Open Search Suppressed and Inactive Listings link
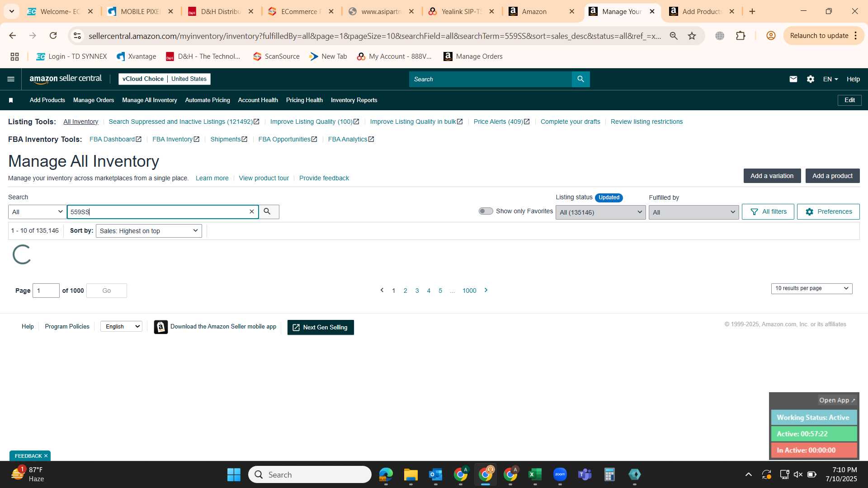Viewport: 868px width, 488px height. click(184, 122)
